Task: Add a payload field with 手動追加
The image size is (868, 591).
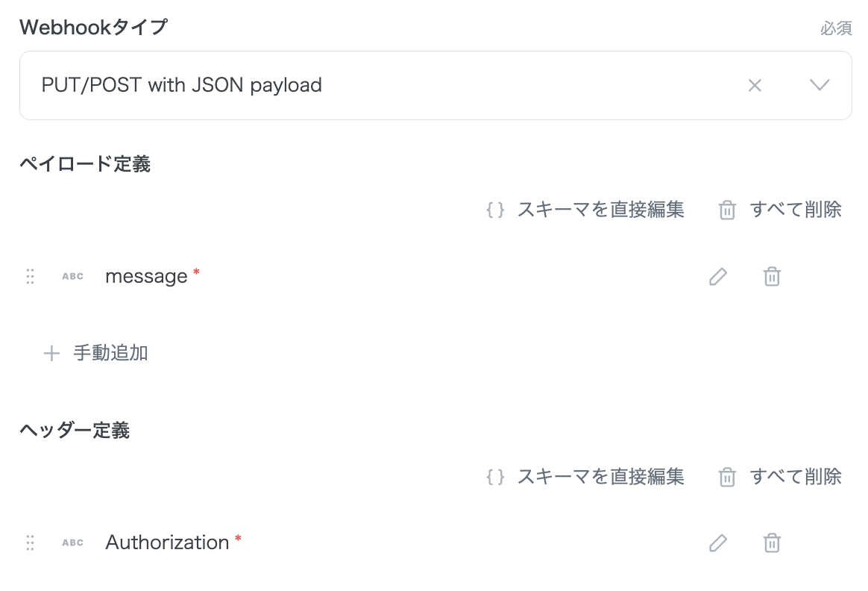Action: [x=110, y=353]
